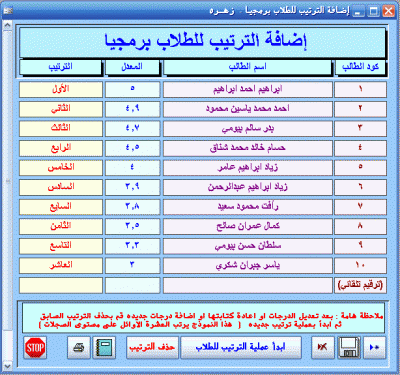Click the empty name field in new row
The image size is (400, 375).
click(248, 285)
